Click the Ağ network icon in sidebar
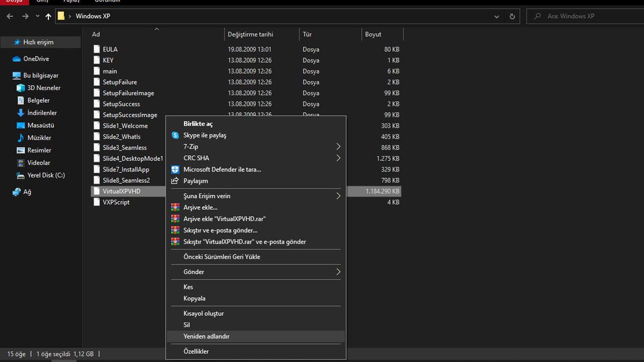The width and height of the screenshot is (644, 362). point(16,191)
